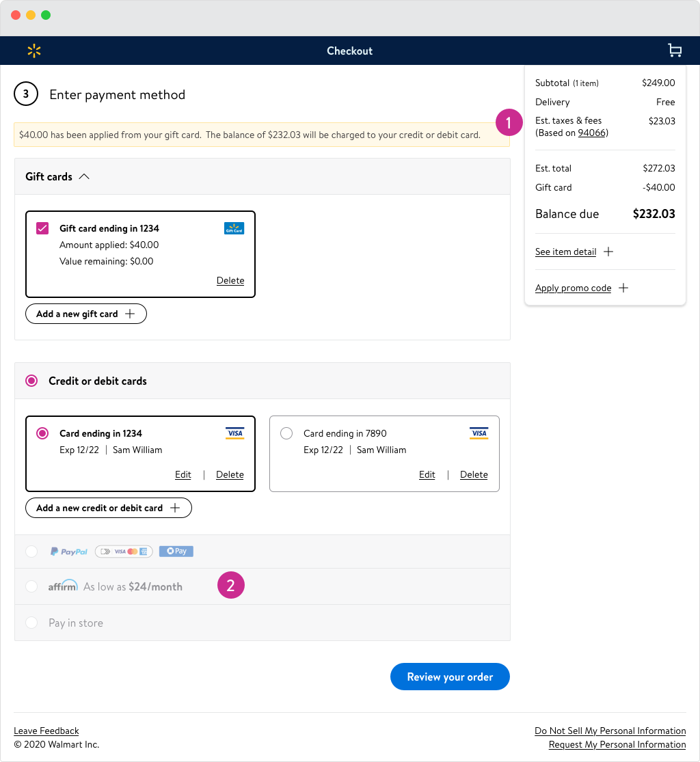Open the 94066 zip code link
Image resolution: width=700 pixels, height=762 pixels.
[x=593, y=133]
